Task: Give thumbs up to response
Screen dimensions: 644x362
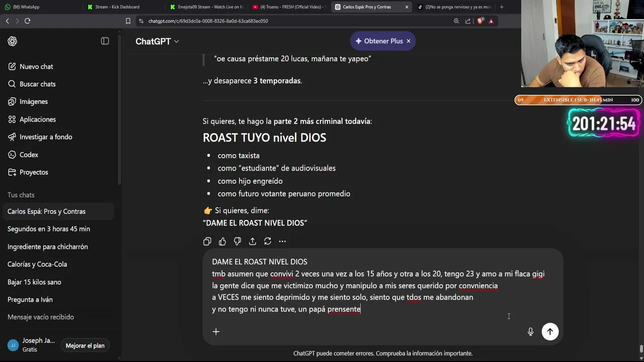Action: tap(222, 241)
